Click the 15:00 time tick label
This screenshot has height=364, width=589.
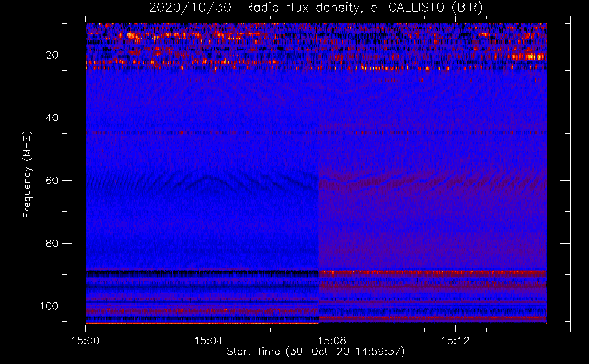[x=85, y=341]
